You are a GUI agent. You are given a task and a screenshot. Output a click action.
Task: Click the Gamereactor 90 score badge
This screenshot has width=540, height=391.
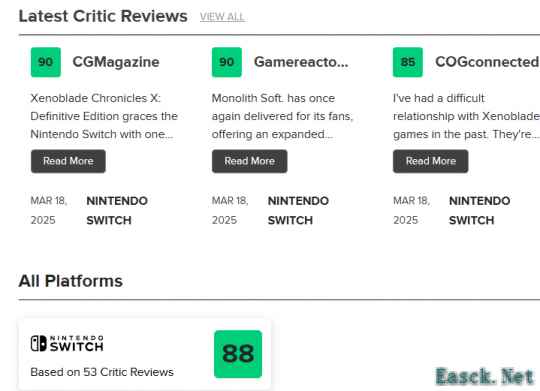point(227,62)
